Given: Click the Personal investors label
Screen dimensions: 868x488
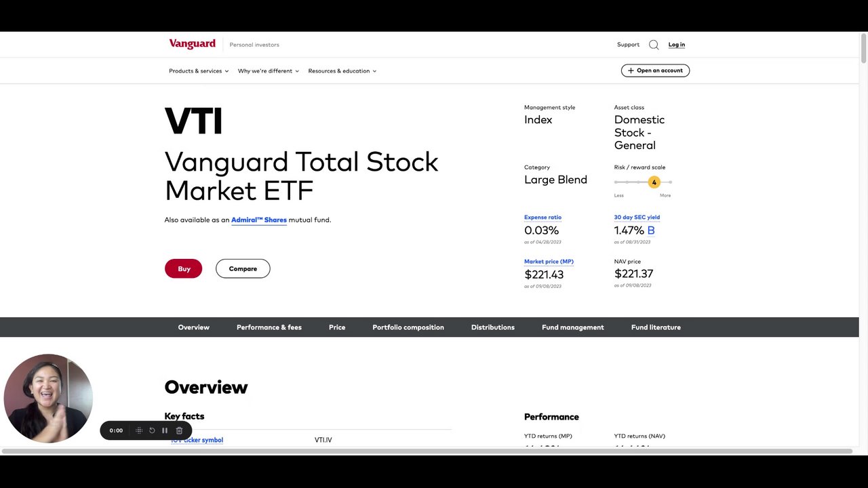Looking at the screenshot, I should click(x=254, y=45).
